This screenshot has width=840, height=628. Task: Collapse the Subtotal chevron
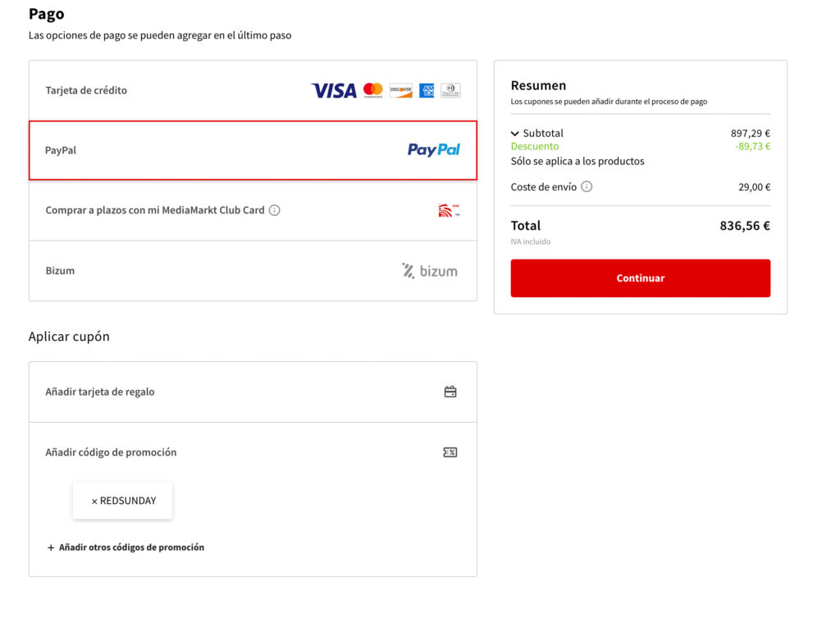pyautogui.click(x=515, y=134)
